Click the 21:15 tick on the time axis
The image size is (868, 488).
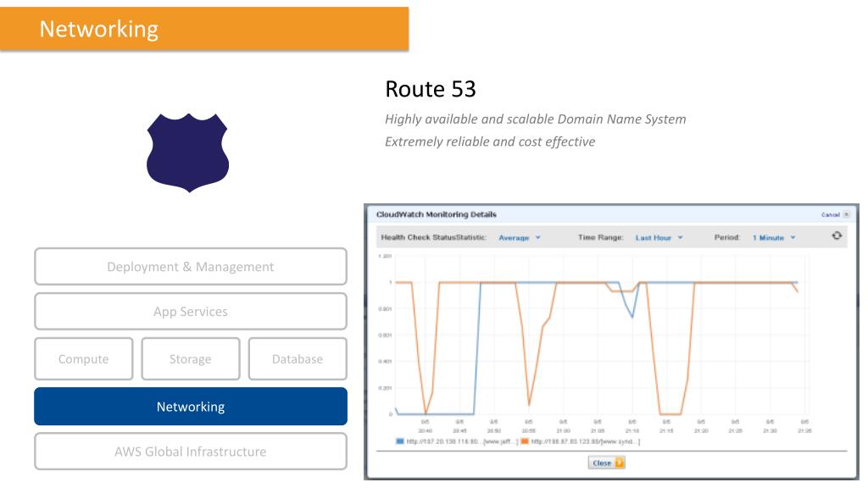(666, 430)
